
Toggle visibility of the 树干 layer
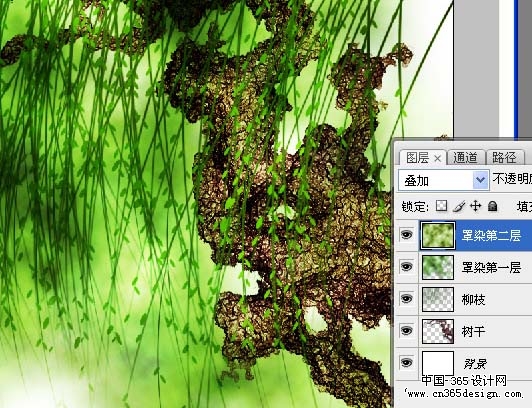(406, 331)
